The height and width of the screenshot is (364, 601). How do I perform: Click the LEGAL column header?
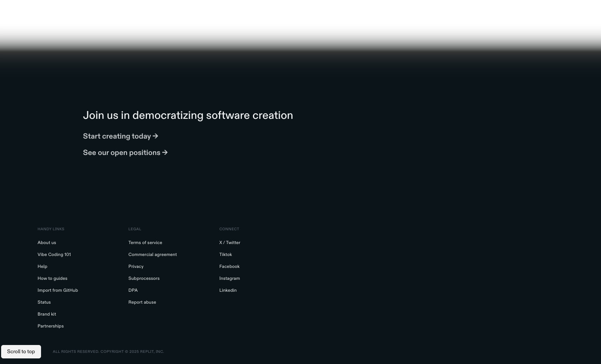(135, 229)
